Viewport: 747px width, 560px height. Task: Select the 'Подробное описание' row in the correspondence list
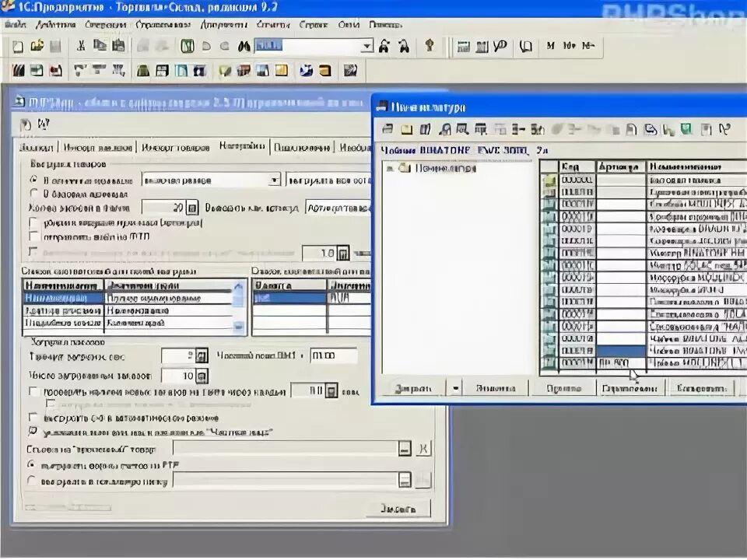[x=128, y=323]
